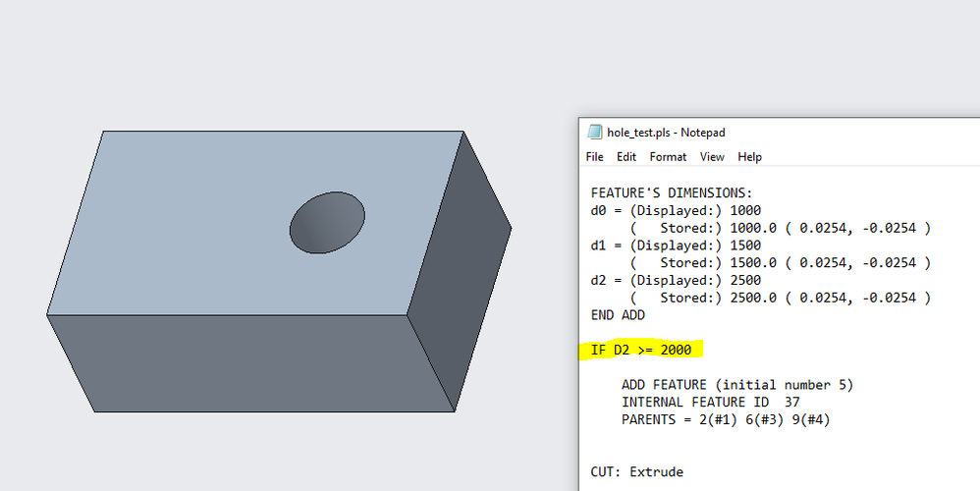Image resolution: width=980 pixels, height=491 pixels.
Task: Open the View menu in Notepad
Action: 712,157
